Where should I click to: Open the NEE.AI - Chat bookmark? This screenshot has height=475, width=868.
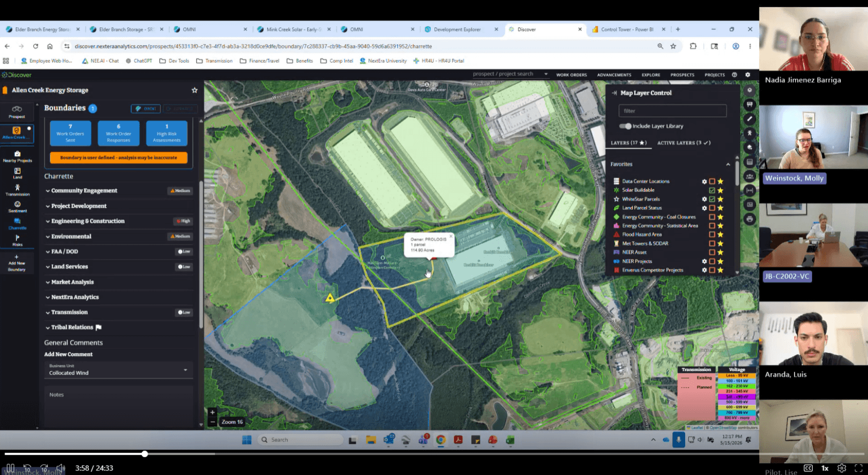click(100, 61)
